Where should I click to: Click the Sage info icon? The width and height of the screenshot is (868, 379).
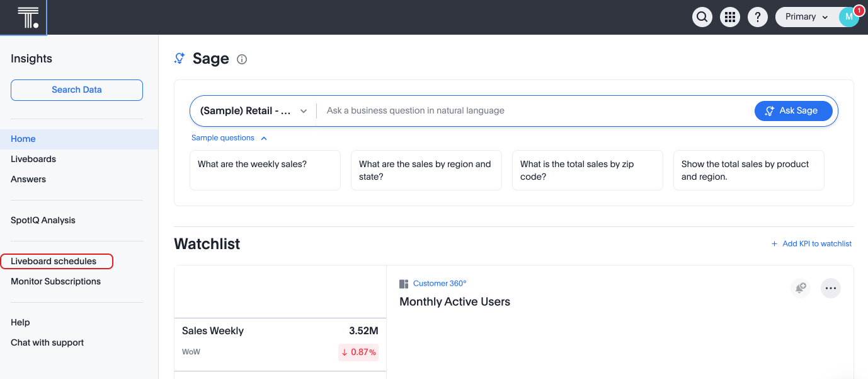pyautogui.click(x=242, y=59)
